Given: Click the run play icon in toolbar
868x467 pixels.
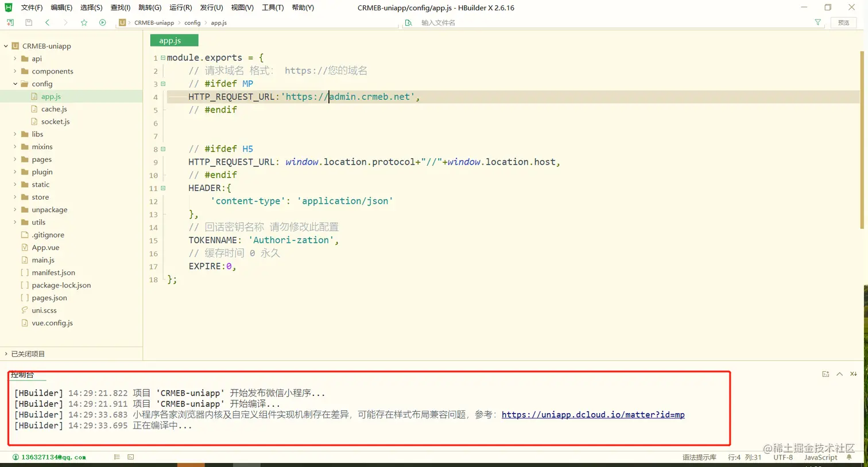Looking at the screenshot, I should pos(102,22).
